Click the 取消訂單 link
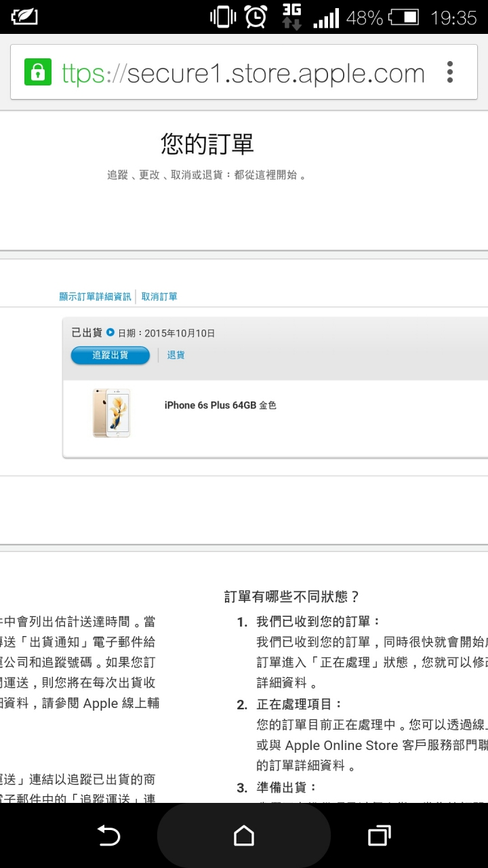 coord(159,296)
